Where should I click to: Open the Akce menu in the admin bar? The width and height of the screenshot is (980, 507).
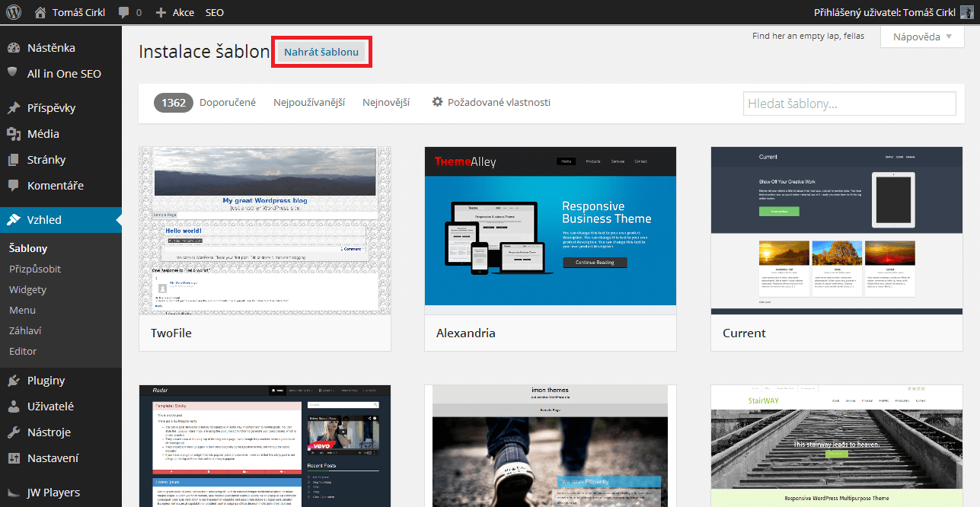tap(184, 13)
